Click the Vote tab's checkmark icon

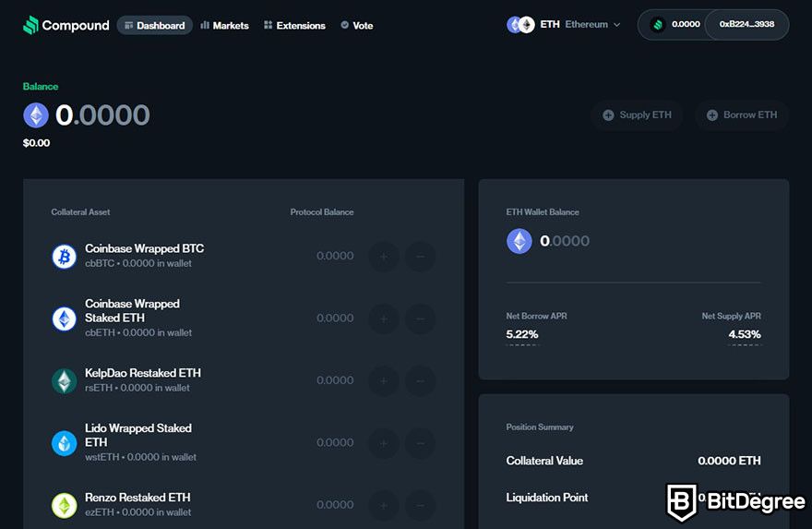(x=344, y=24)
